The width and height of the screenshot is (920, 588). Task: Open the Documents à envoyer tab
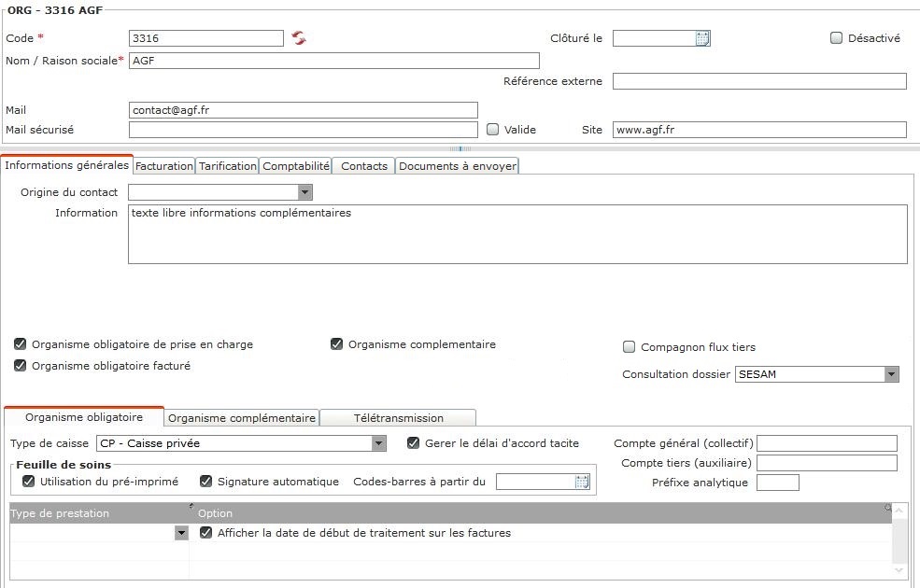[457, 166]
